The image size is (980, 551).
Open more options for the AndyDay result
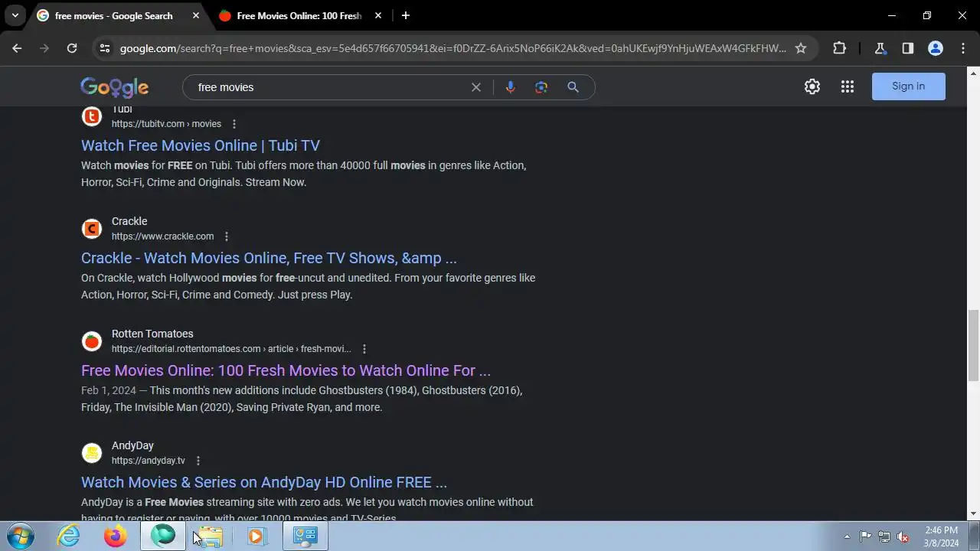tap(198, 461)
